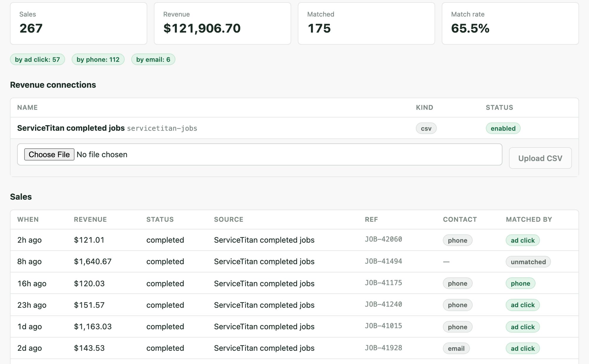Click the MATCHED BY column header
589x364 pixels.
(529, 219)
